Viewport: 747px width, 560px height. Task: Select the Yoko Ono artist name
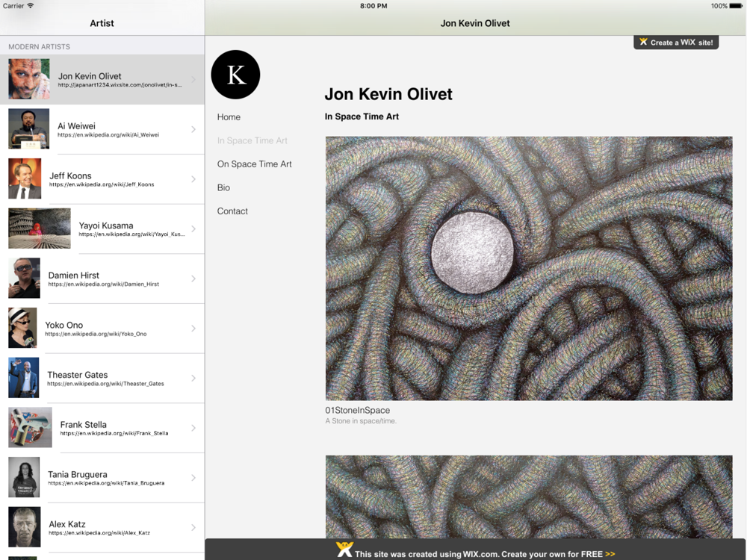[63, 326]
